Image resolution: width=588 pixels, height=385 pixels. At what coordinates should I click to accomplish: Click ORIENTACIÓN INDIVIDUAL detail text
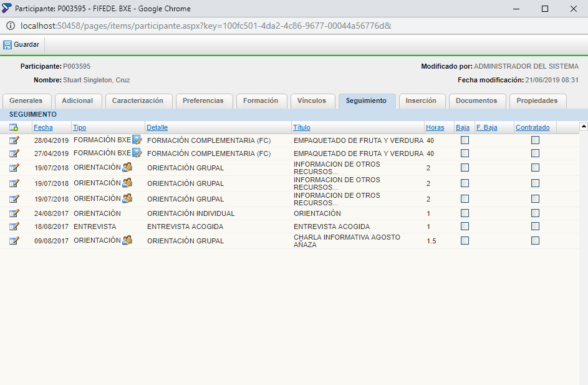point(191,213)
